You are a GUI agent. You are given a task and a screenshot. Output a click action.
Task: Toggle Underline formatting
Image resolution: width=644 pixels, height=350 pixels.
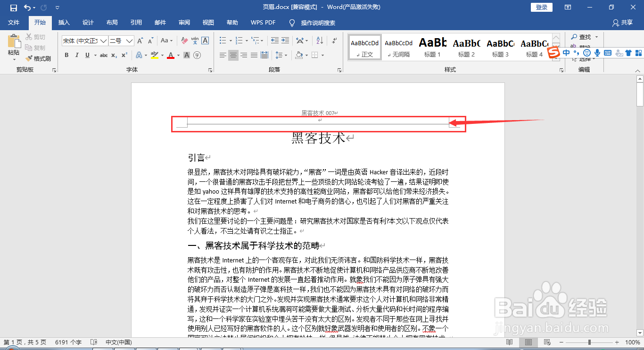(88, 55)
